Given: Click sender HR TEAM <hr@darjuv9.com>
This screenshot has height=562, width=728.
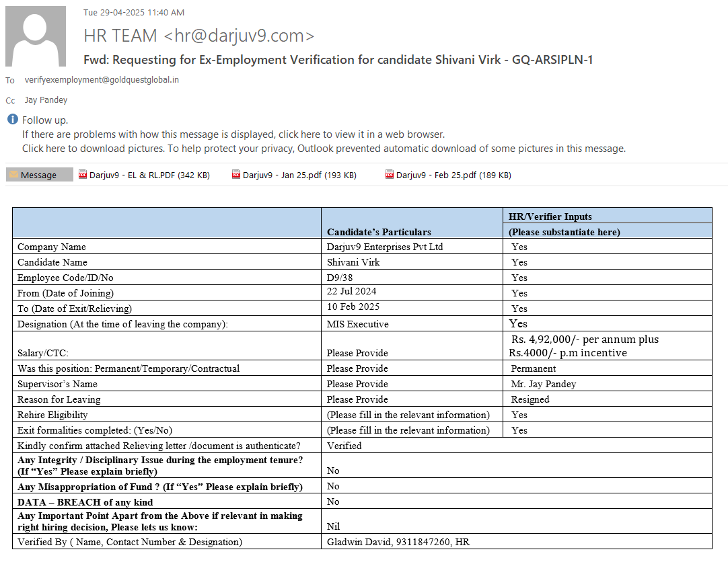Looking at the screenshot, I should (198, 36).
